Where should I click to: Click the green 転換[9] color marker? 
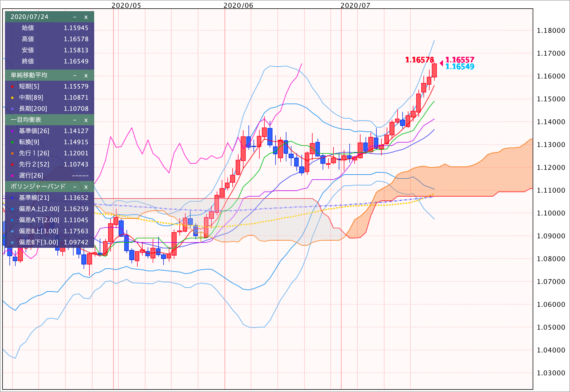coord(12,143)
